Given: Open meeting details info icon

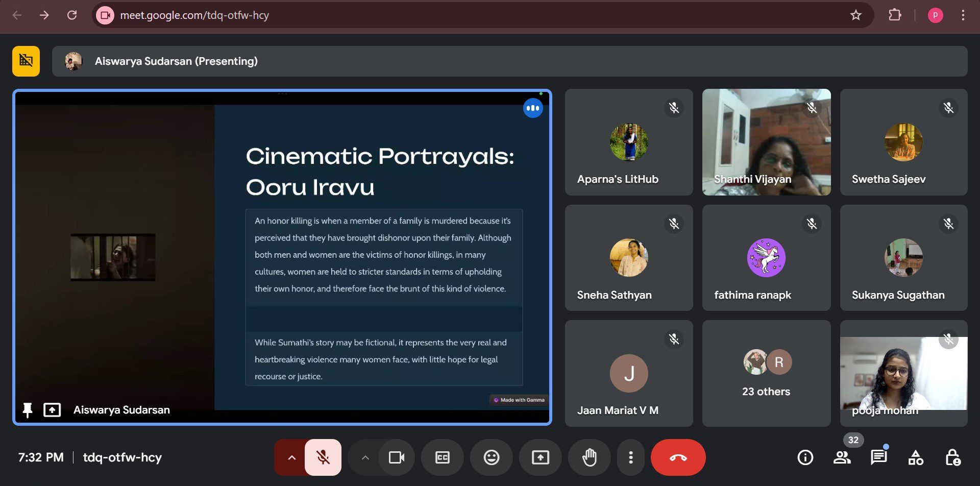Looking at the screenshot, I should tap(805, 457).
